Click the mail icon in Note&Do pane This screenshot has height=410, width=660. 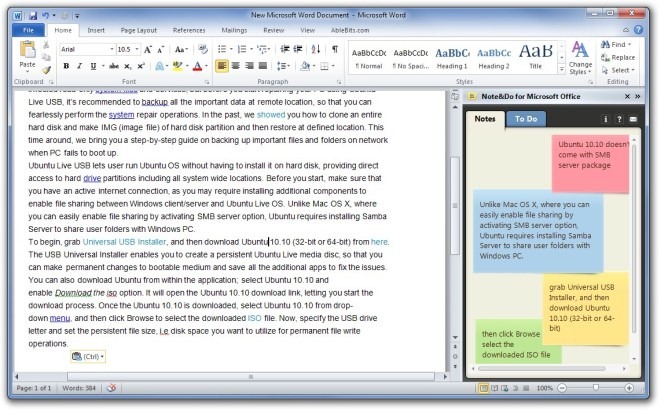pyautogui.click(x=633, y=119)
